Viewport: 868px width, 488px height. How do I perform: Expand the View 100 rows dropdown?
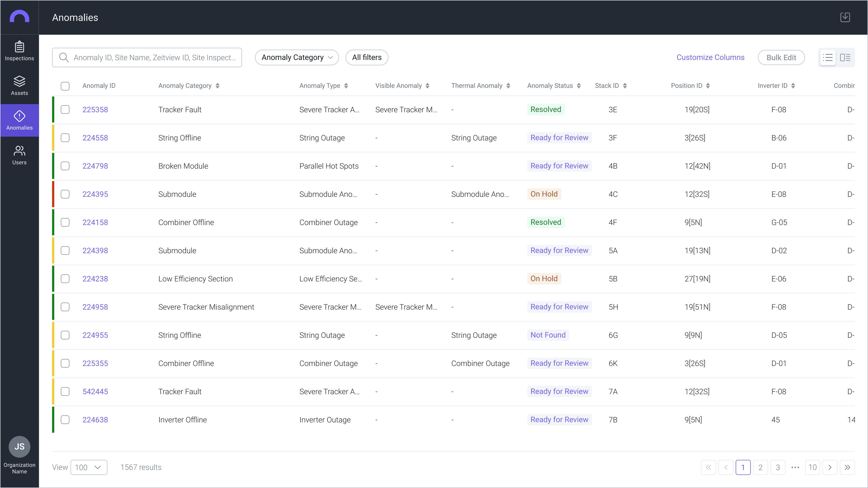click(x=89, y=467)
